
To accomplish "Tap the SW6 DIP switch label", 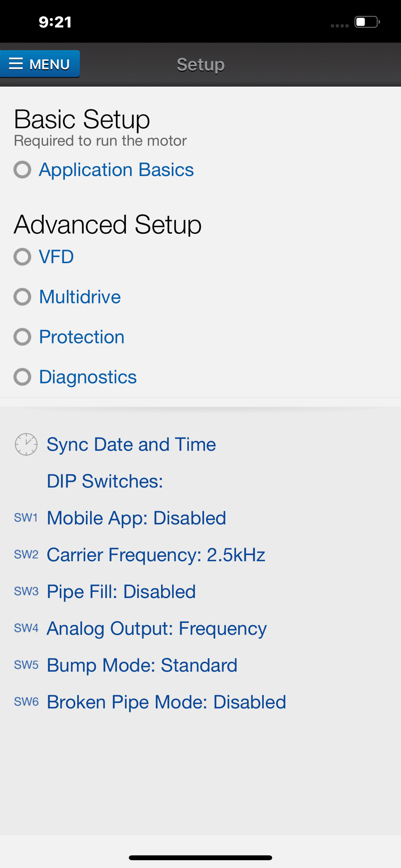I will [x=26, y=702].
